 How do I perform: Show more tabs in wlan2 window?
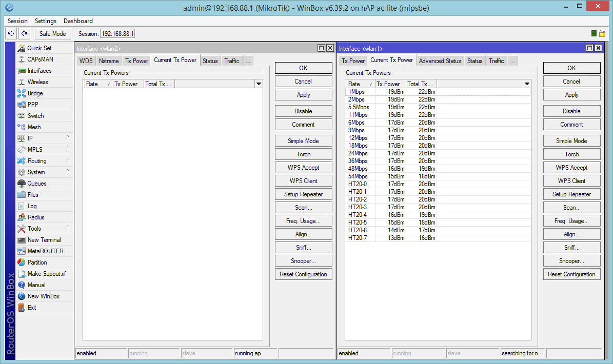tap(248, 61)
